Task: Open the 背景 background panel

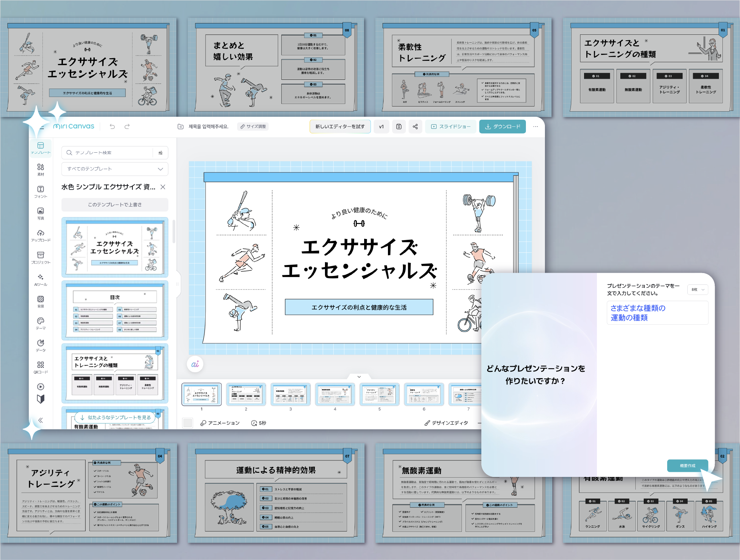Action: (x=41, y=302)
